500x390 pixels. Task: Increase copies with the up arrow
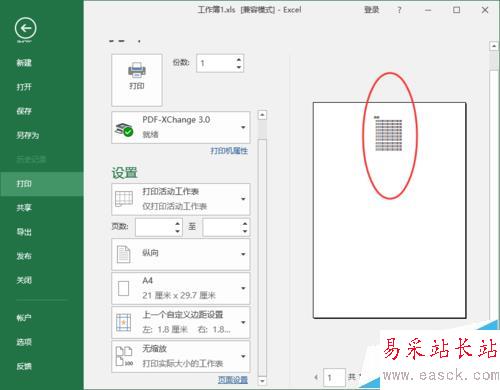239,60
